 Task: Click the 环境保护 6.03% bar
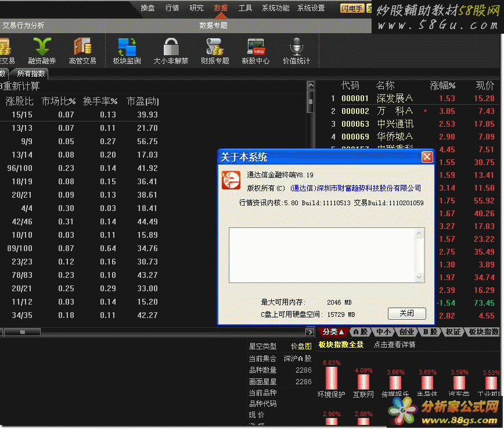tap(332, 378)
